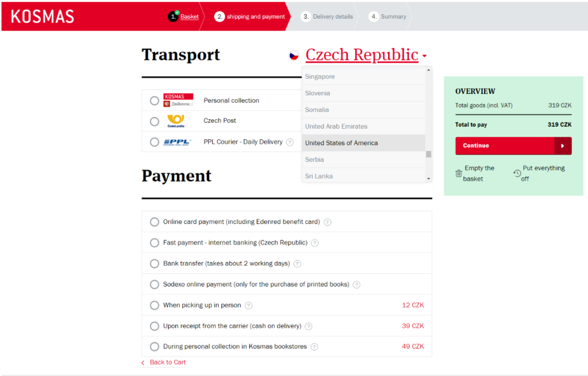Viewport: 588px width, 376px height.
Task: Show help for Online card payment
Action: pos(328,222)
